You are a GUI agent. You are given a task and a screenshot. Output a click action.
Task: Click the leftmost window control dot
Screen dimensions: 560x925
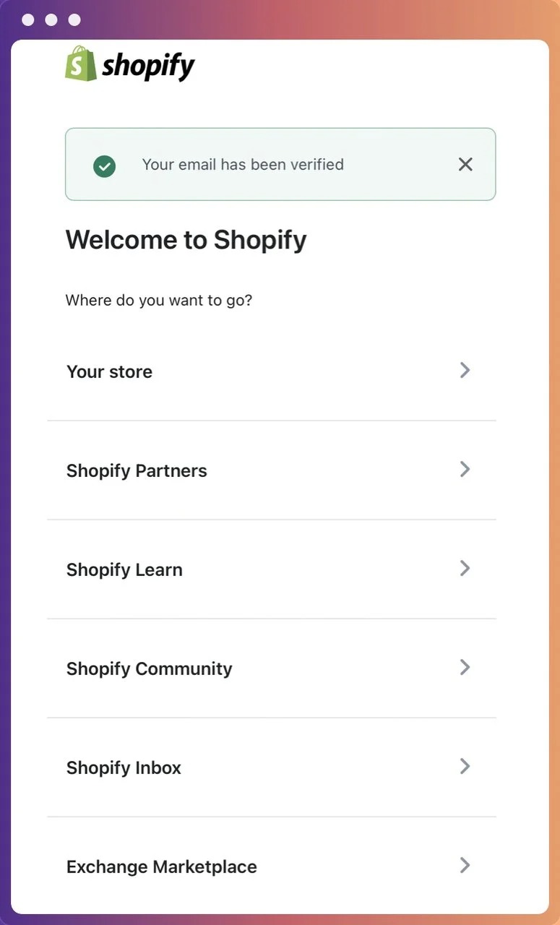pos(27,20)
